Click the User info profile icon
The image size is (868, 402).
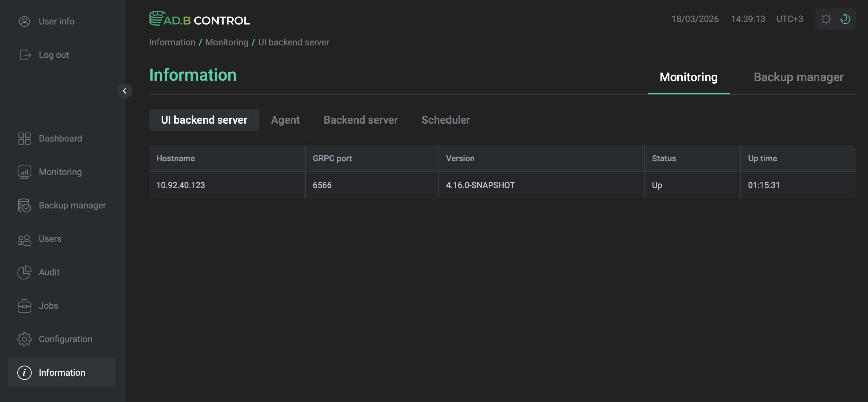24,21
